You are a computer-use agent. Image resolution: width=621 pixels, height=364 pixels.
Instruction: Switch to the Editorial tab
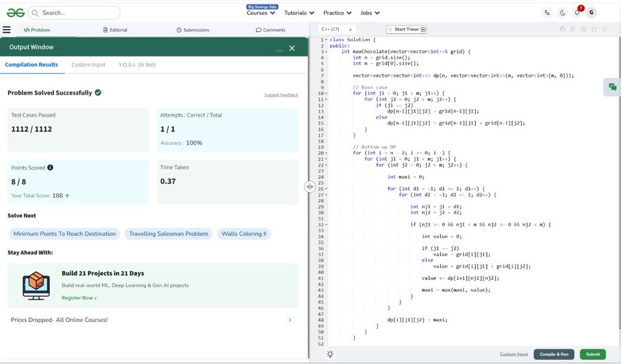tap(115, 30)
